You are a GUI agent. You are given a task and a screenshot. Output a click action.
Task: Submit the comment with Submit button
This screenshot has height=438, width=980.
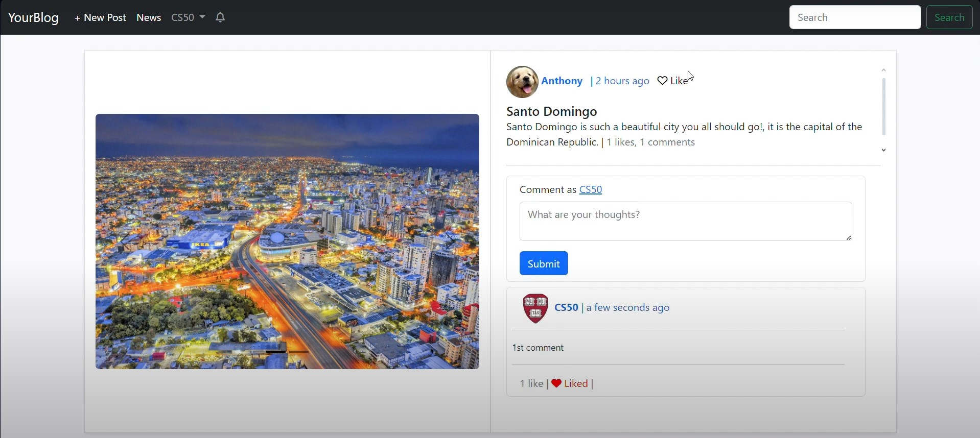tap(543, 264)
